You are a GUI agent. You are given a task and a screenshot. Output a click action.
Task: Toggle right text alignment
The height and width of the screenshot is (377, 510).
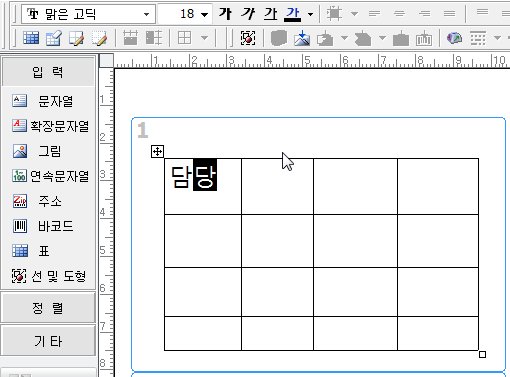[424, 13]
